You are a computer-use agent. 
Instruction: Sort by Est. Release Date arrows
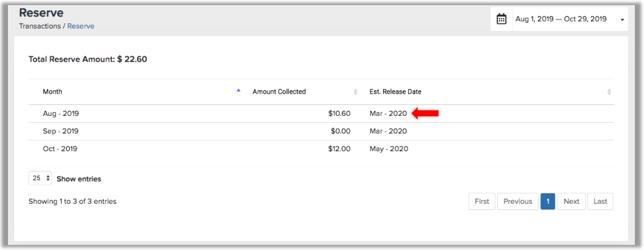[x=609, y=92]
